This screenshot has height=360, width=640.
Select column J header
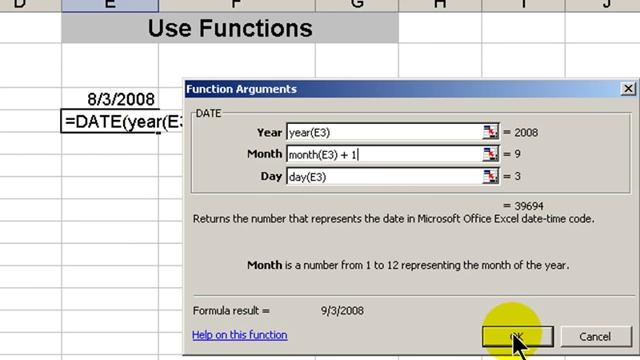[x=602, y=5]
